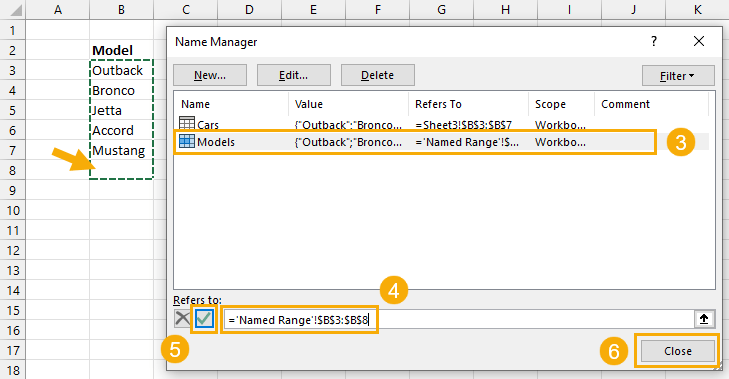Accept the Refers to change with the checkmark
This screenshot has height=379, width=729.
[x=205, y=319]
